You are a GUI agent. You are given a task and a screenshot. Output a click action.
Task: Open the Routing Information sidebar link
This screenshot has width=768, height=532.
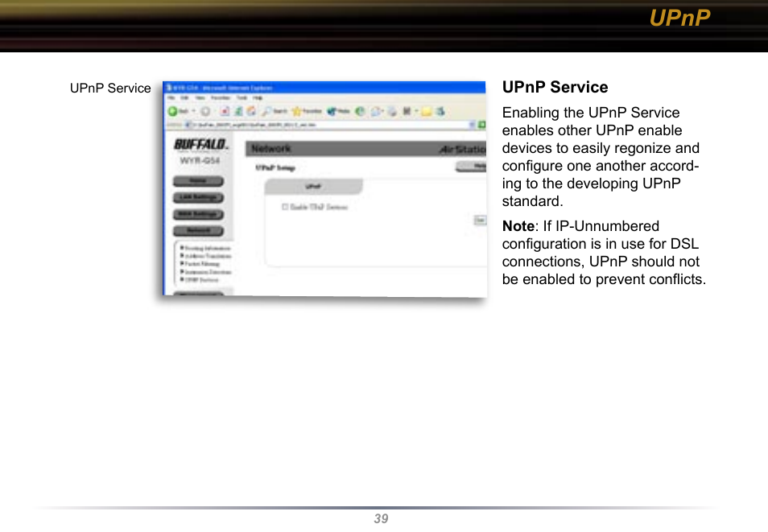tap(207, 248)
